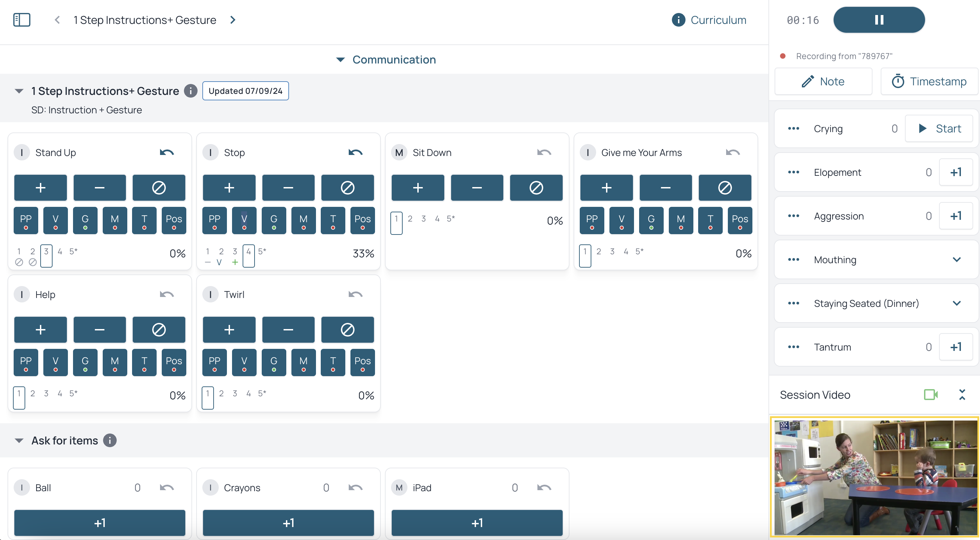The height and width of the screenshot is (540, 980).
Task: Select Pos prompt for Twirl
Action: click(363, 362)
